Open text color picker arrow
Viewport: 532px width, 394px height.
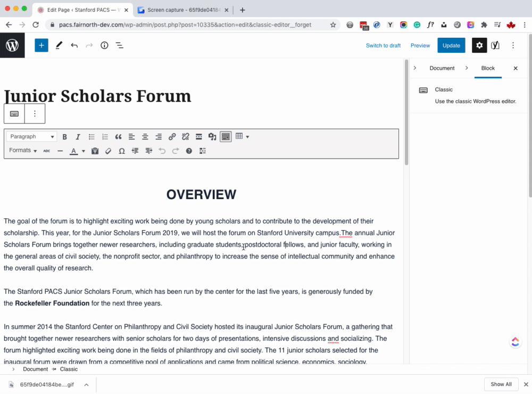coord(84,151)
